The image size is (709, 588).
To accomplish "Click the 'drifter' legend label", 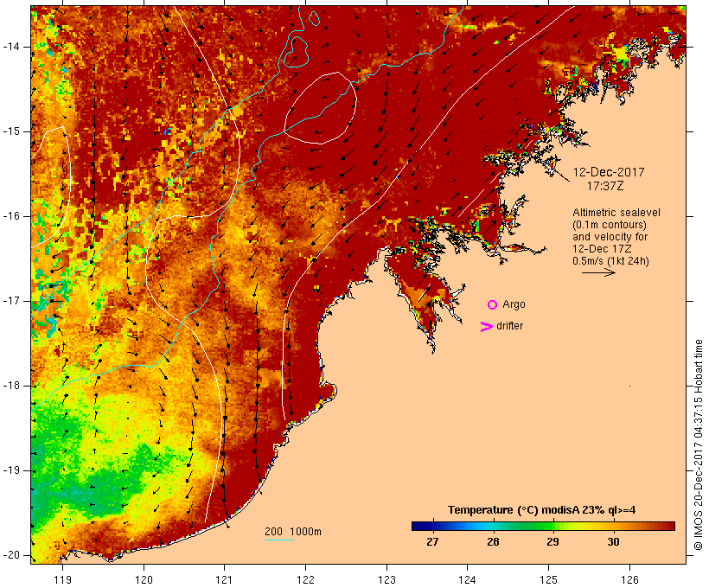I will 509,326.
